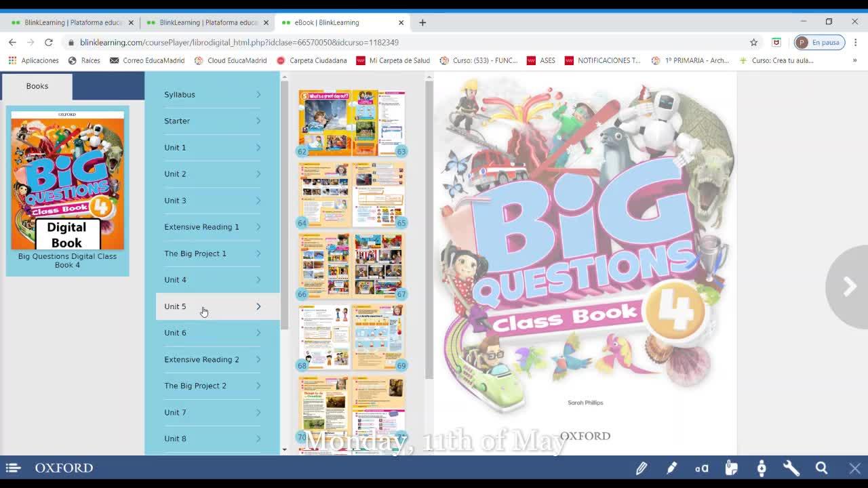Click the En pausa profile button
868x488 pixels.
click(x=819, y=42)
